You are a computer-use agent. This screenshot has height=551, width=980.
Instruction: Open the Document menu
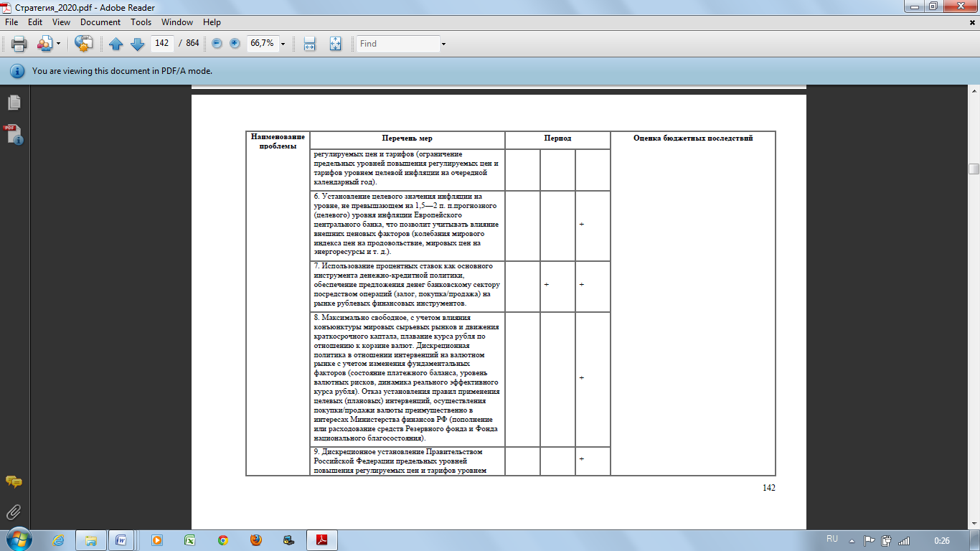100,22
